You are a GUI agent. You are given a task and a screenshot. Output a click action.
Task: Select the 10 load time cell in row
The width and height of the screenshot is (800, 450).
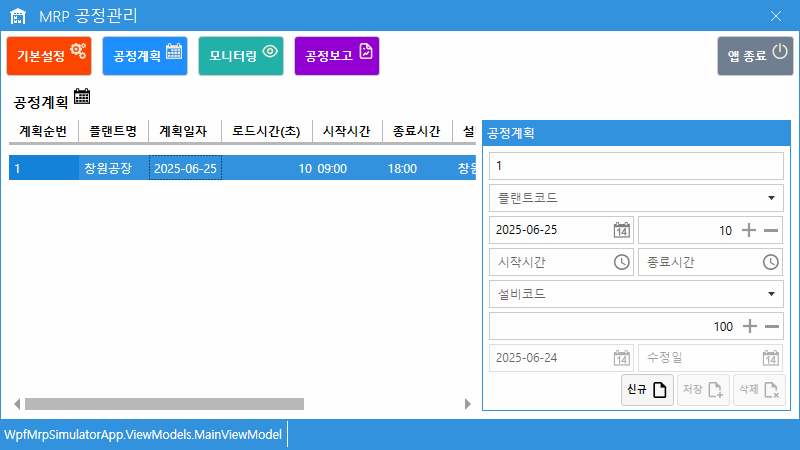point(267,168)
